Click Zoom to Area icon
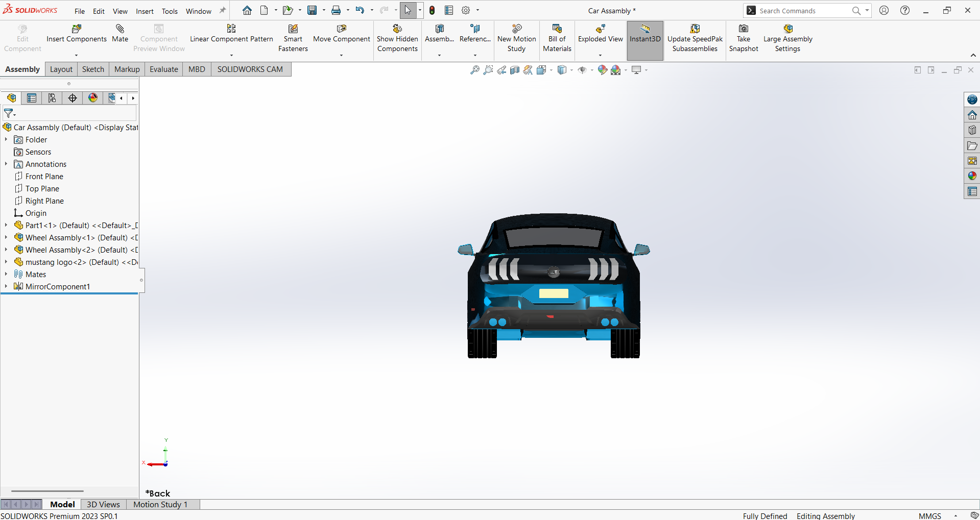This screenshot has height=520, width=980. point(488,70)
